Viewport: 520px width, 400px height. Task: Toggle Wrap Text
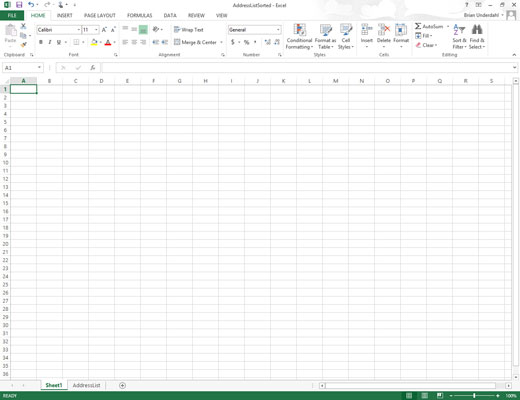(x=188, y=30)
